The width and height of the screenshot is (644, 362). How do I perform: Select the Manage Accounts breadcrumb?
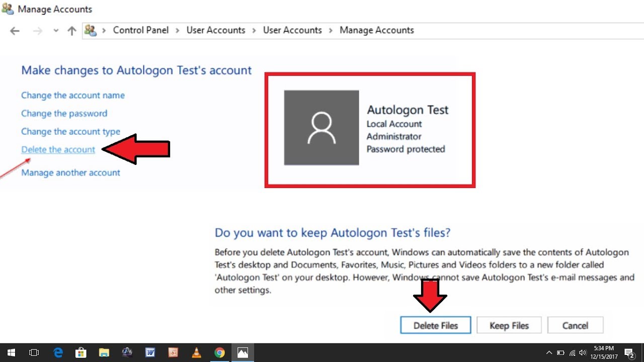(x=376, y=30)
